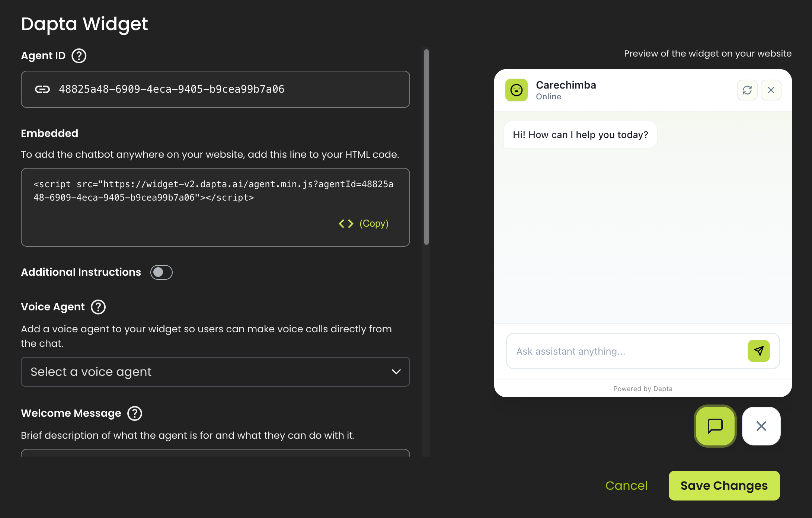Click the Agent ID help icon
Viewport: 812px width, 518px height.
(79, 56)
